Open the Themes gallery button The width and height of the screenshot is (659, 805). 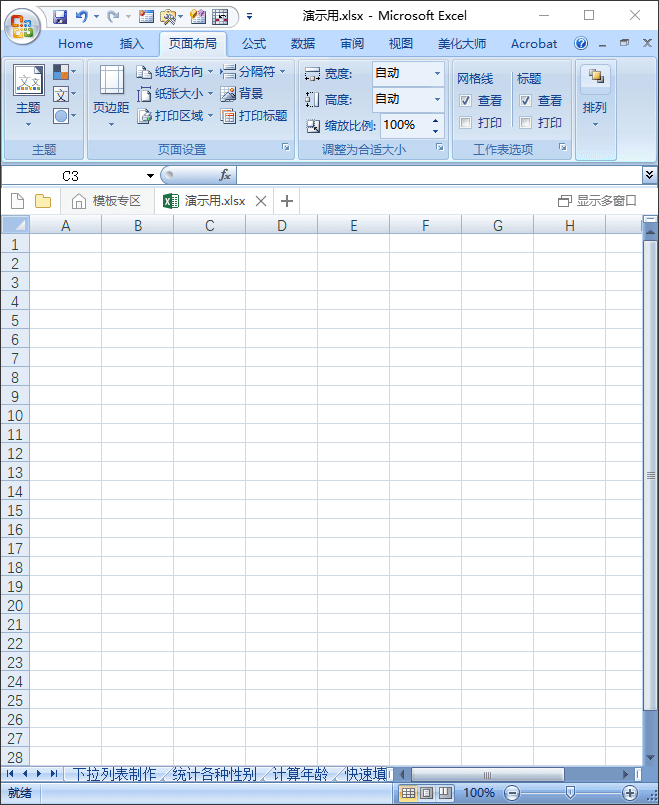(x=28, y=97)
